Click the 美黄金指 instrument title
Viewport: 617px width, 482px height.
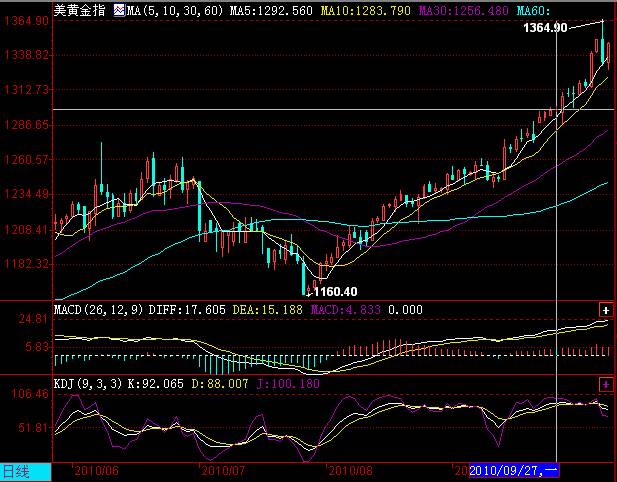point(79,10)
